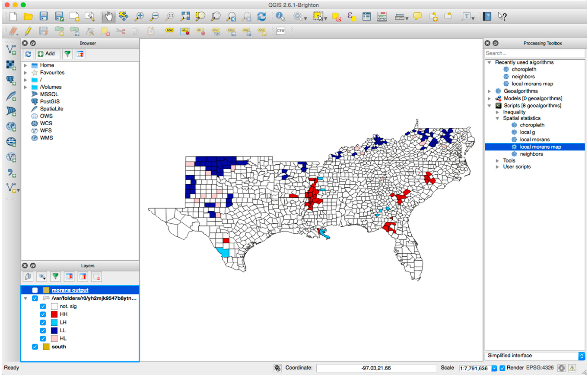Click the Zoom Full extent icon
This screenshot has height=377, width=588.
[x=185, y=17]
